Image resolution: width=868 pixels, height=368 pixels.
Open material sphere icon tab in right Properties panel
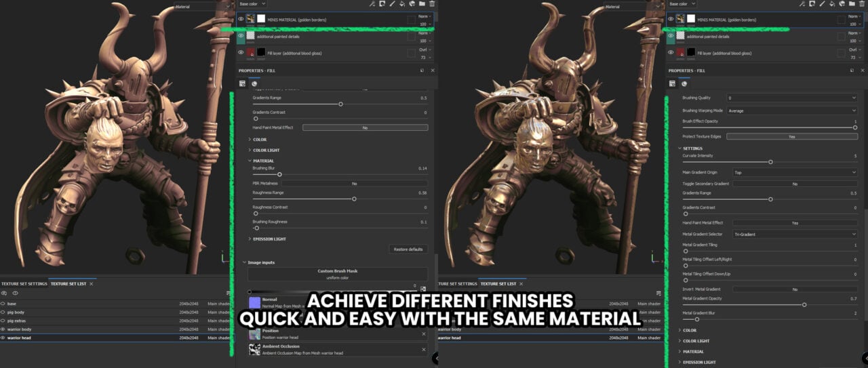tap(684, 84)
